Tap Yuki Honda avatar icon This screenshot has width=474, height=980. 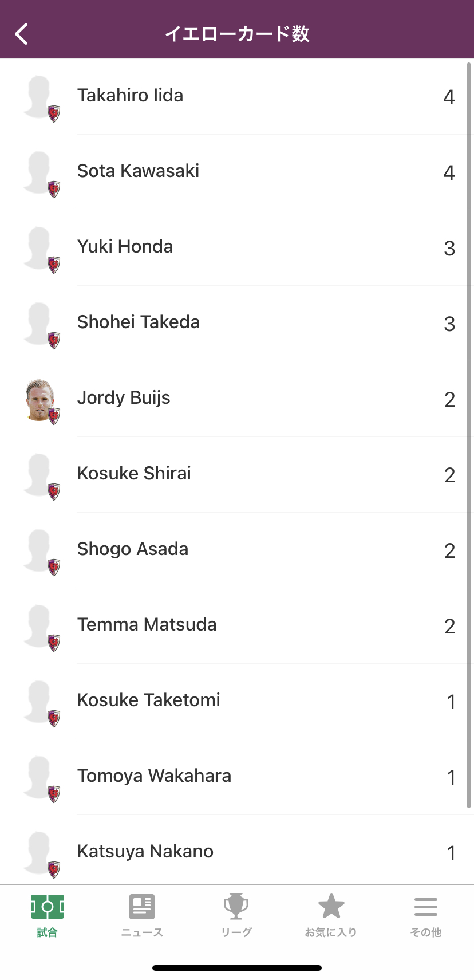(x=40, y=249)
